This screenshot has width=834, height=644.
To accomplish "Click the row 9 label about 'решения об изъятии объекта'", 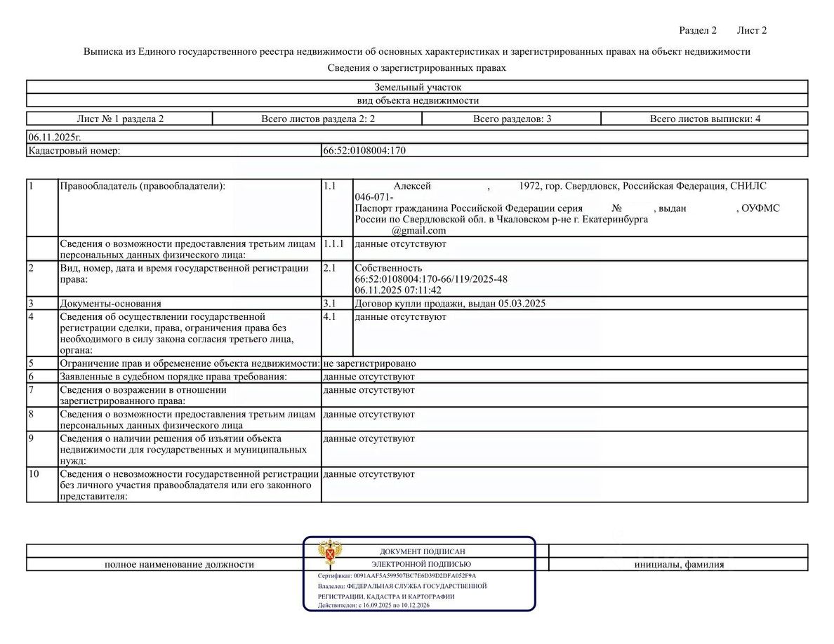I will pos(183,450).
